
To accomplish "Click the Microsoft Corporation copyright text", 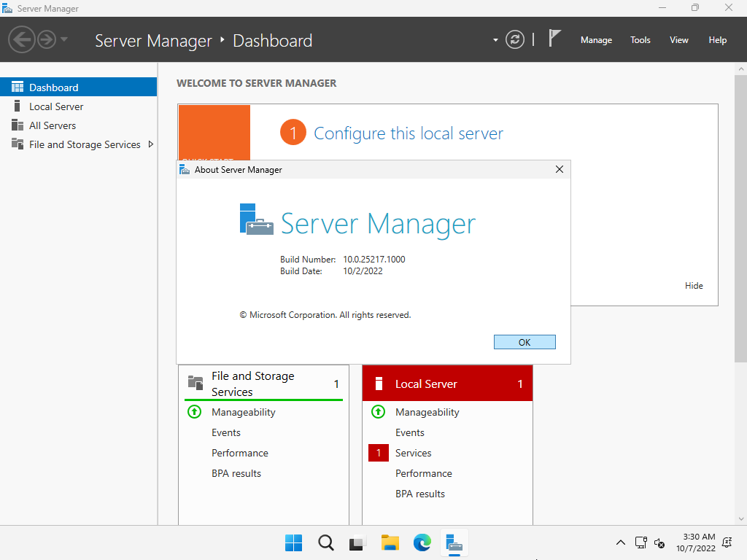I will pyautogui.click(x=325, y=315).
